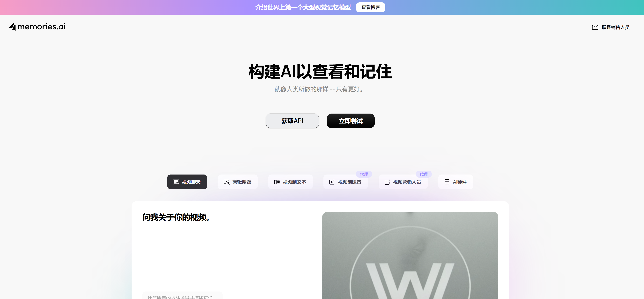This screenshot has width=644, height=299.
Task: Select the 视频聊天 tab
Action: (x=187, y=182)
